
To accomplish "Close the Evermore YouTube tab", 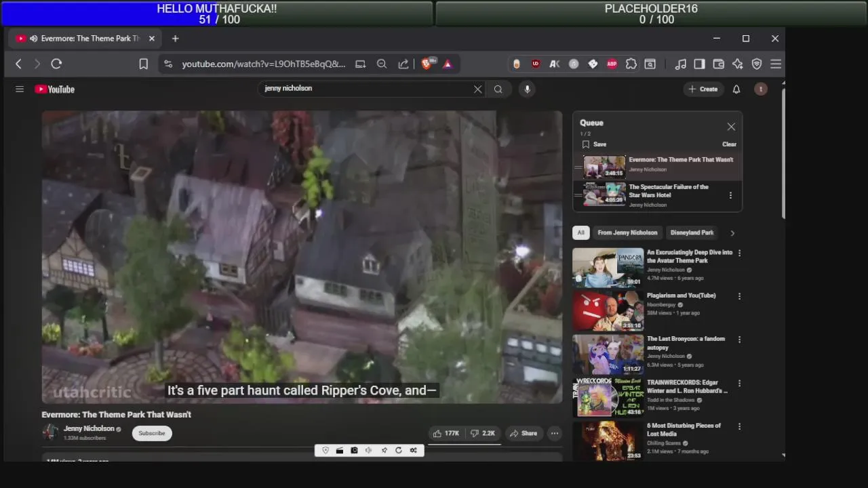I will pyautogui.click(x=152, y=39).
